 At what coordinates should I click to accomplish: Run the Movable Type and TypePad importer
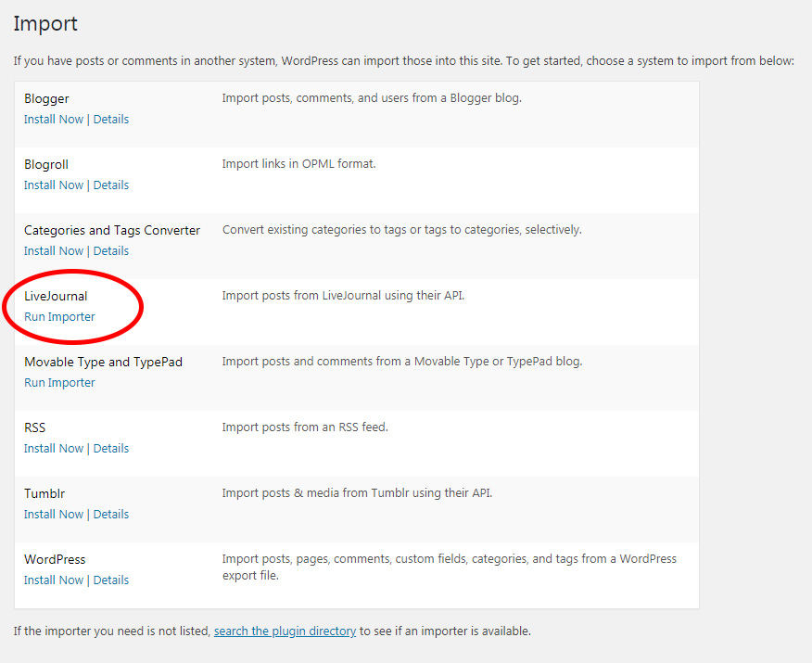pos(58,382)
